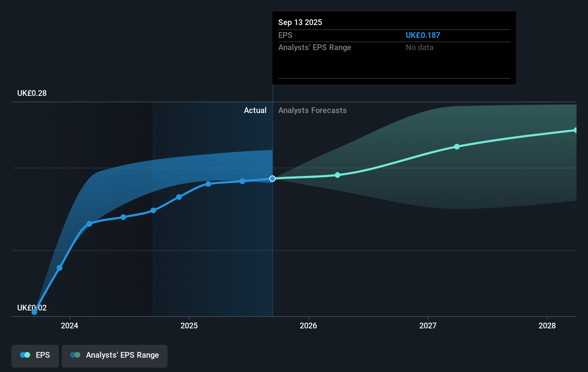Click the No data label in tooltip
Screen dimensions: 588x372
pos(419,47)
